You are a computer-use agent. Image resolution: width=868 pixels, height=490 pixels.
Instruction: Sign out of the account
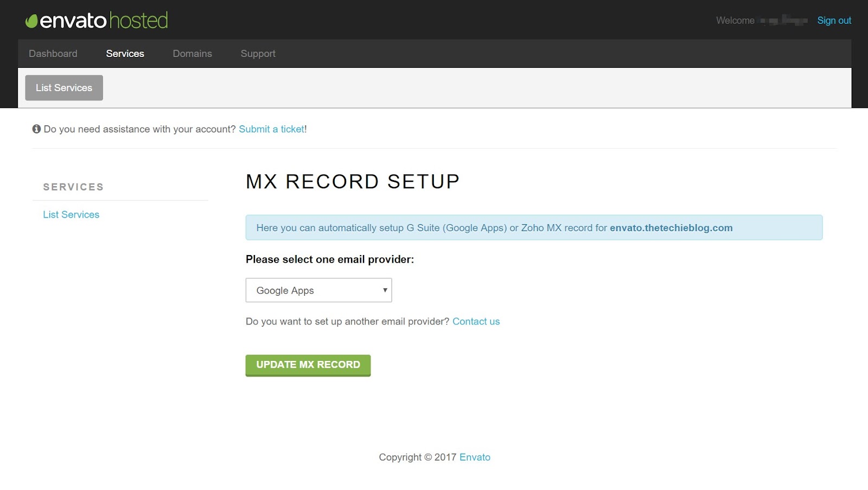click(x=834, y=21)
